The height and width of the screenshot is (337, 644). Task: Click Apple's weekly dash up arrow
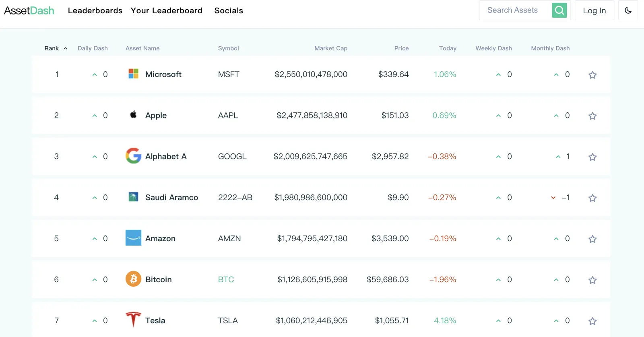(498, 116)
